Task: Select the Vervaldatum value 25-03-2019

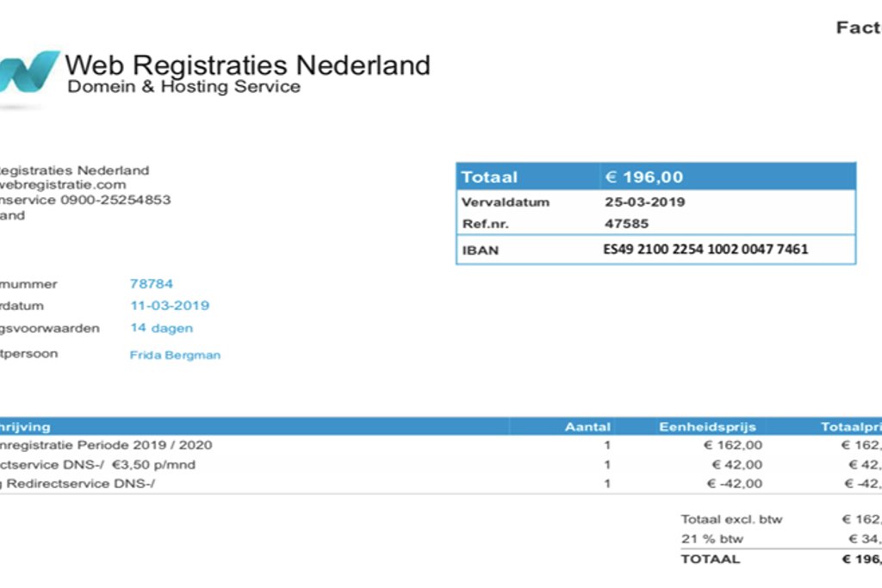Action: [x=645, y=202]
